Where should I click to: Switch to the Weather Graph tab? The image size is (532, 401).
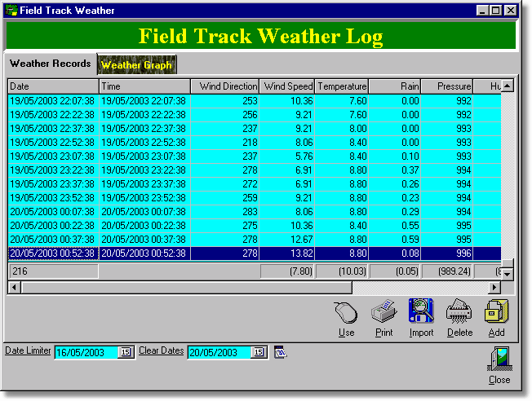click(136, 64)
